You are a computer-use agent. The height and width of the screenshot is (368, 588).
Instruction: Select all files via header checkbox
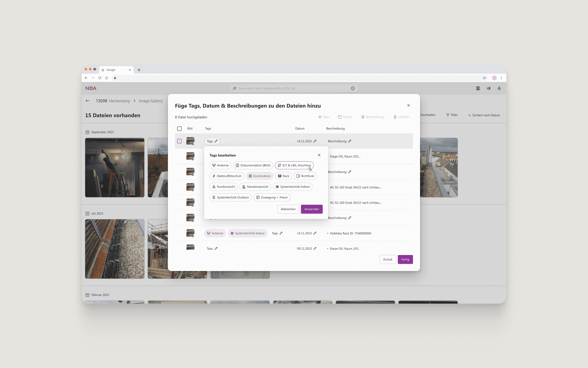[179, 128]
